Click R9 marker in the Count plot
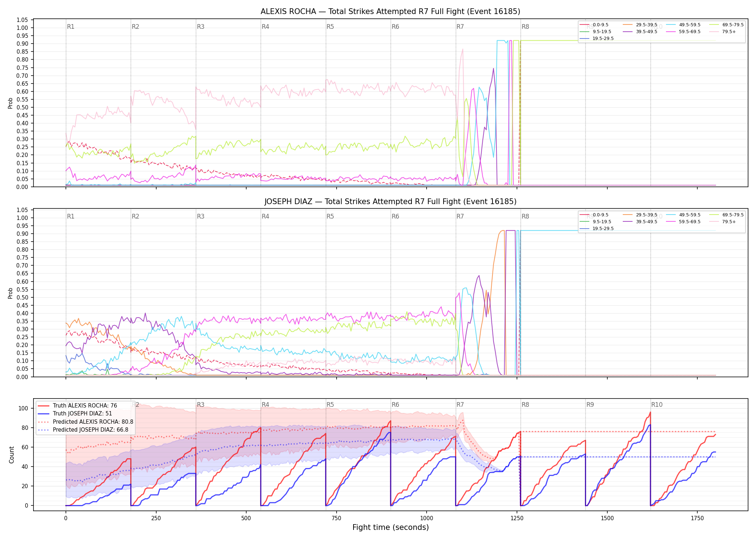This screenshot has height=540, width=756. coord(590,405)
